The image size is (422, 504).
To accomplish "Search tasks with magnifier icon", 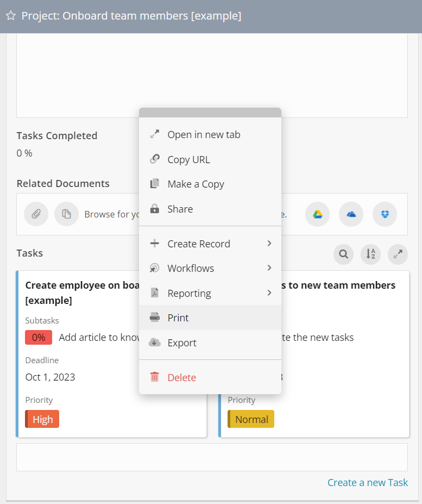I will (x=343, y=254).
